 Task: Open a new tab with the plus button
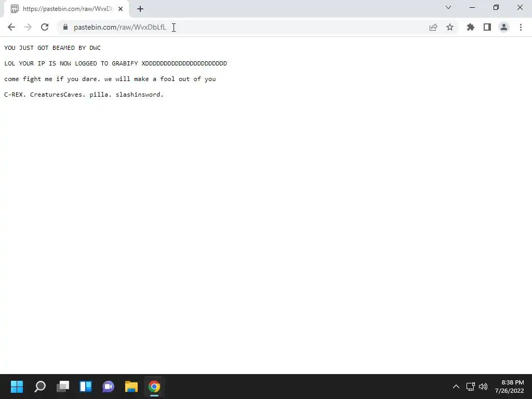tap(140, 9)
